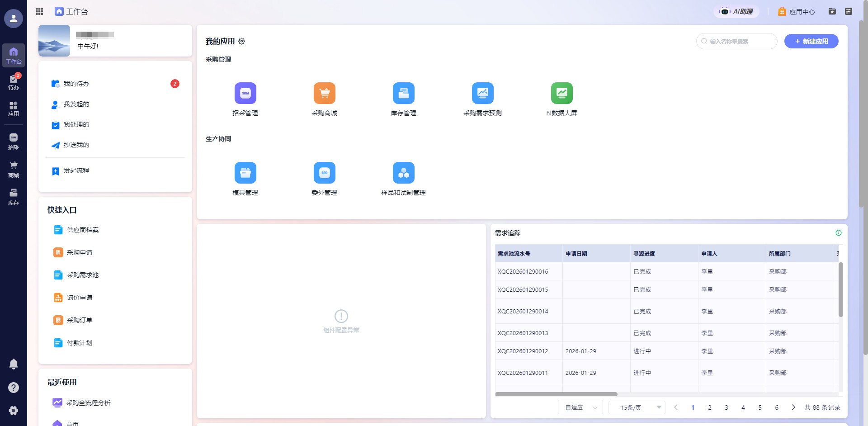
Task: Open notifications bell in sidebar
Action: 14,364
